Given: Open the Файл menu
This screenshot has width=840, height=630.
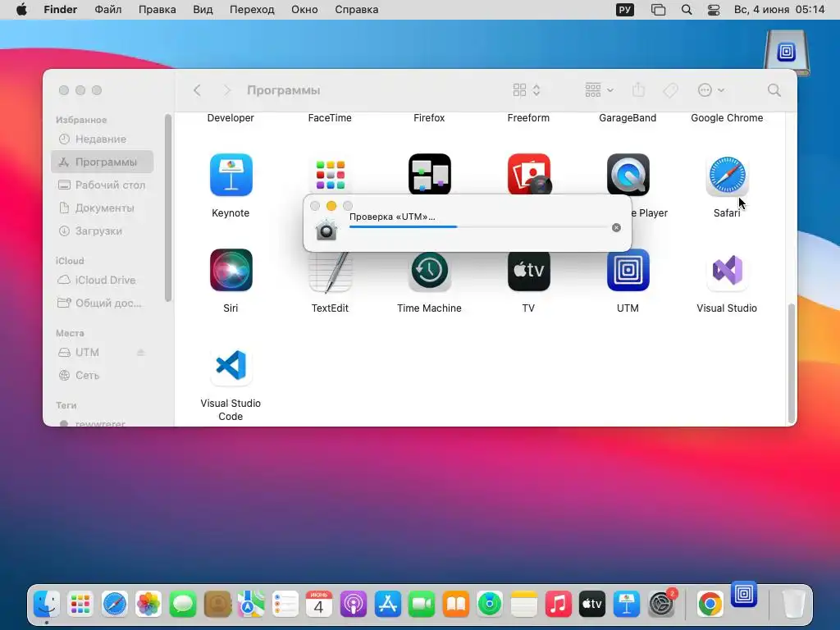Looking at the screenshot, I should coord(108,10).
